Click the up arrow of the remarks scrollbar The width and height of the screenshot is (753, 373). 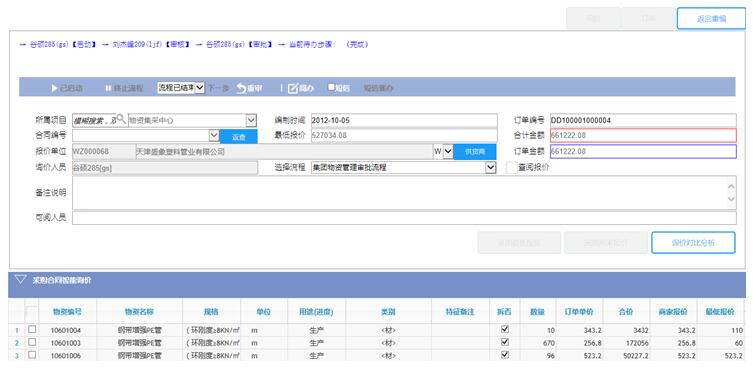coord(731,186)
